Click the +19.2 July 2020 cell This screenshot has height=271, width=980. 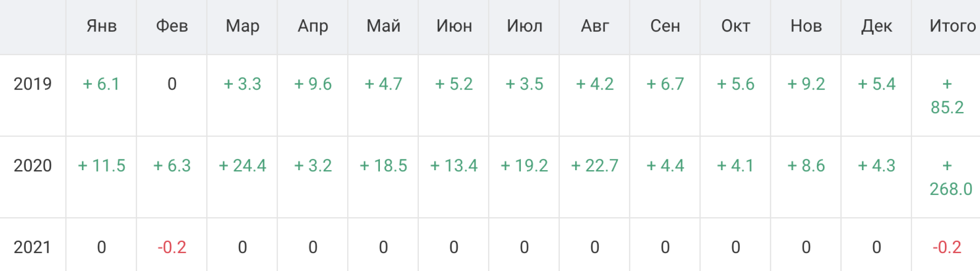[x=524, y=166]
